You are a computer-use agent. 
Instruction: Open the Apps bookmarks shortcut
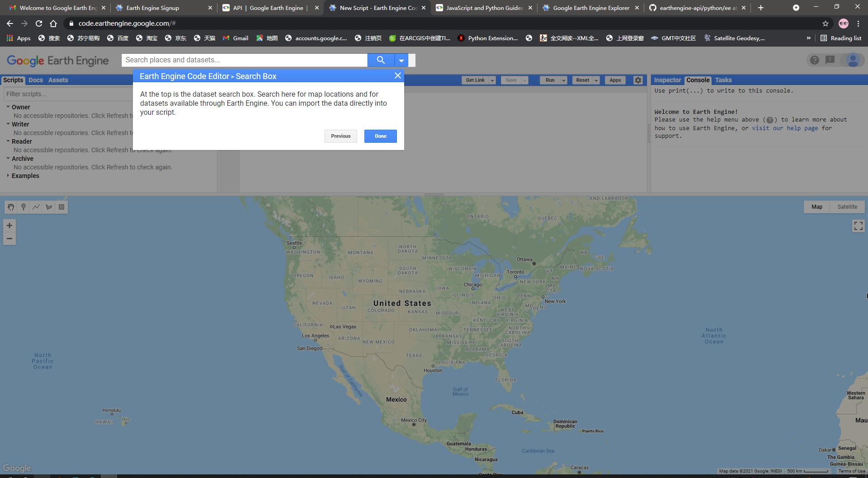(x=19, y=38)
